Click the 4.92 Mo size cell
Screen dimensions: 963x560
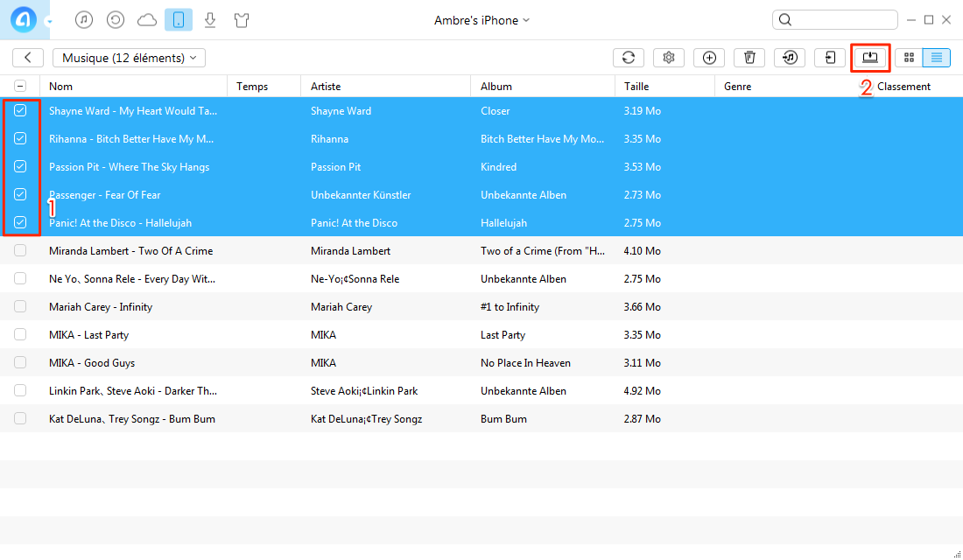[643, 391]
